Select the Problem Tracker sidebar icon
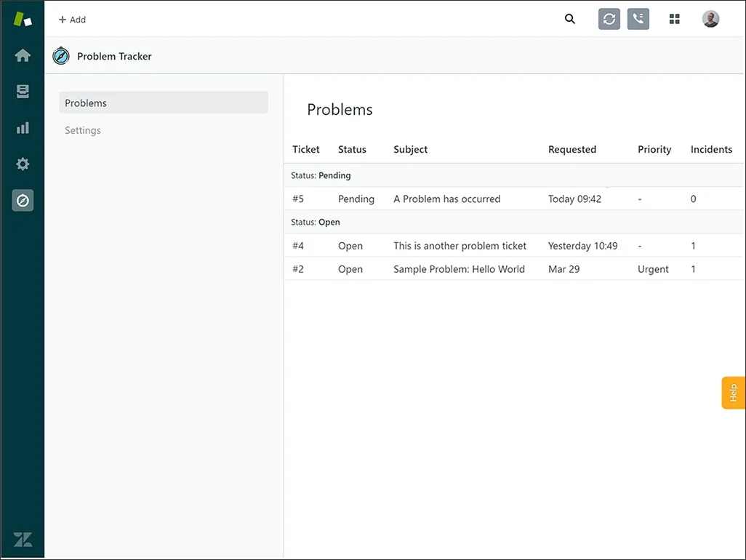Image resolution: width=746 pixels, height=560 pixels. (x=23, y=200)
